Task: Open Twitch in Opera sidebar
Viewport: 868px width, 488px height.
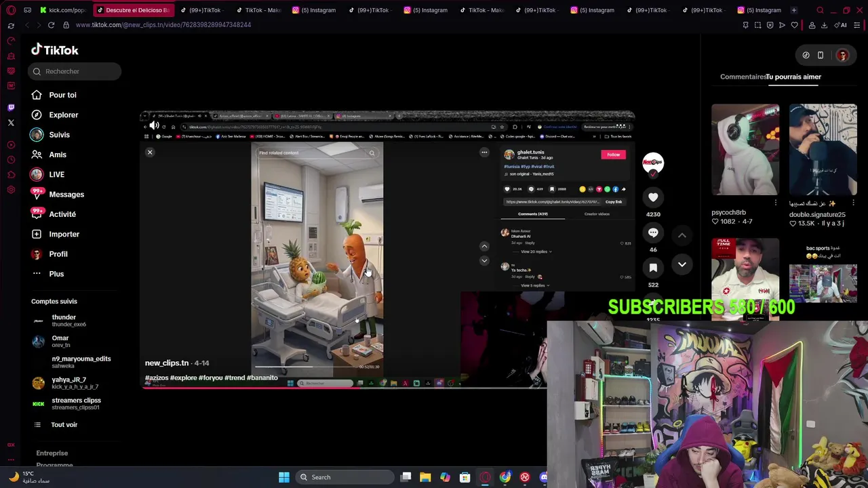Action: click(x=11, y=108)
